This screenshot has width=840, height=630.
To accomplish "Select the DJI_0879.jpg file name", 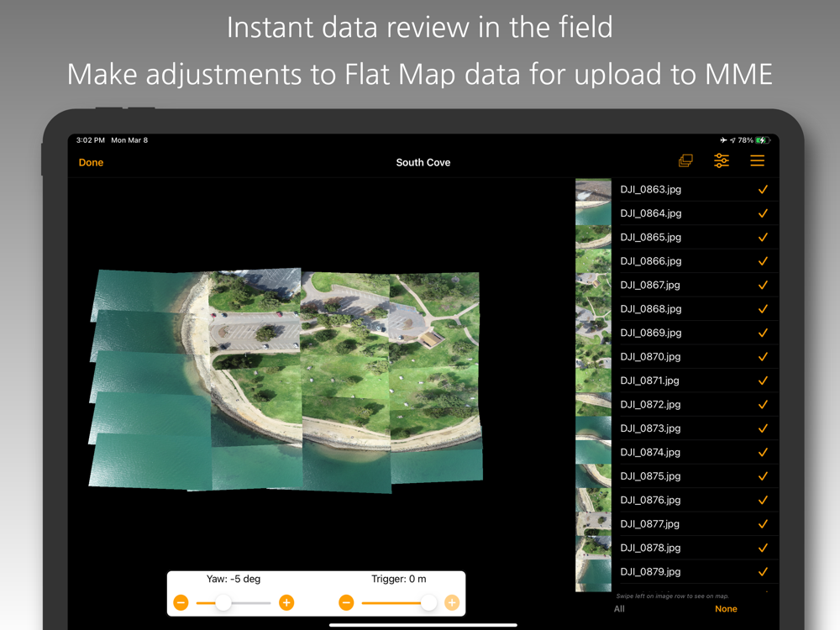I will [650, 571].
